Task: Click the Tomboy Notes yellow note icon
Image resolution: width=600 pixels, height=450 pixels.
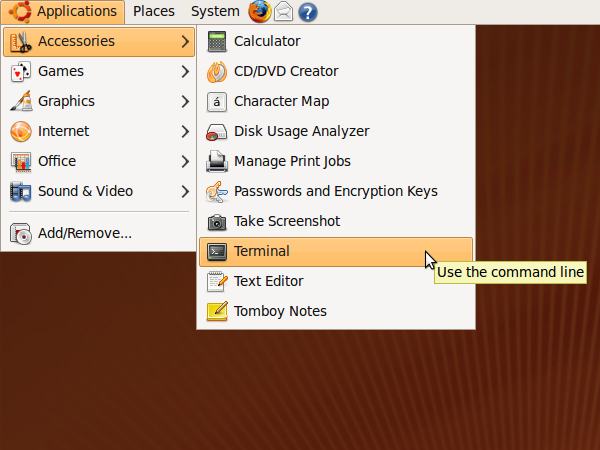Action: (x=217, y=311)
